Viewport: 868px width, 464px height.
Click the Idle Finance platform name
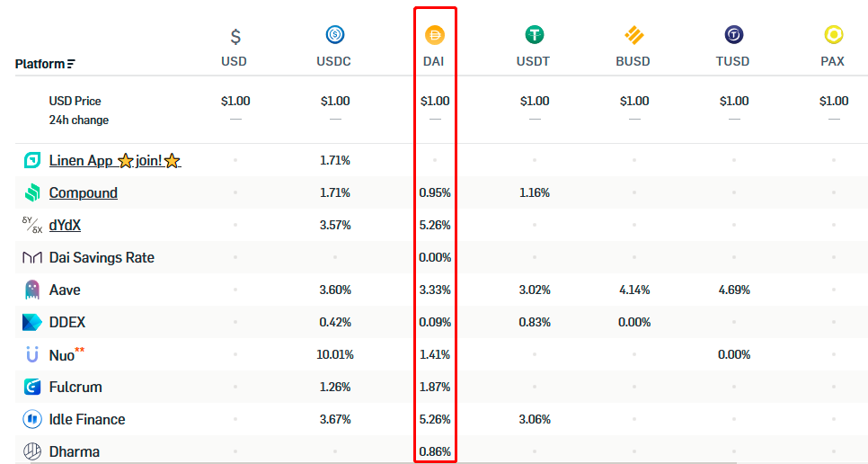[87, 419]
